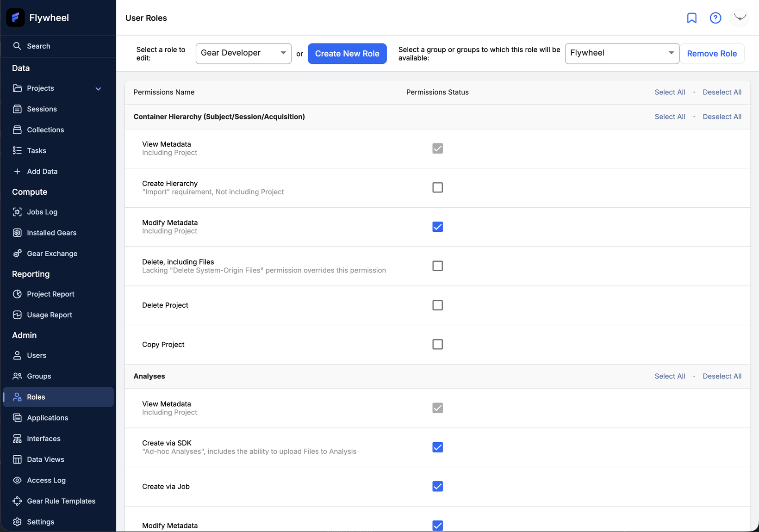Open the user avatar menu
The image size is (759, 532).
[740, 18]
